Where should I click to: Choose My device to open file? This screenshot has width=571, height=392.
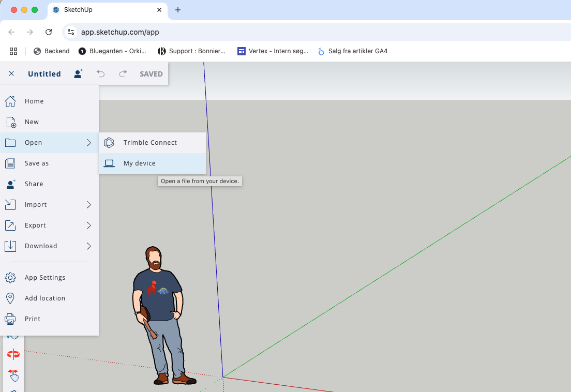[x=139, y=163]
